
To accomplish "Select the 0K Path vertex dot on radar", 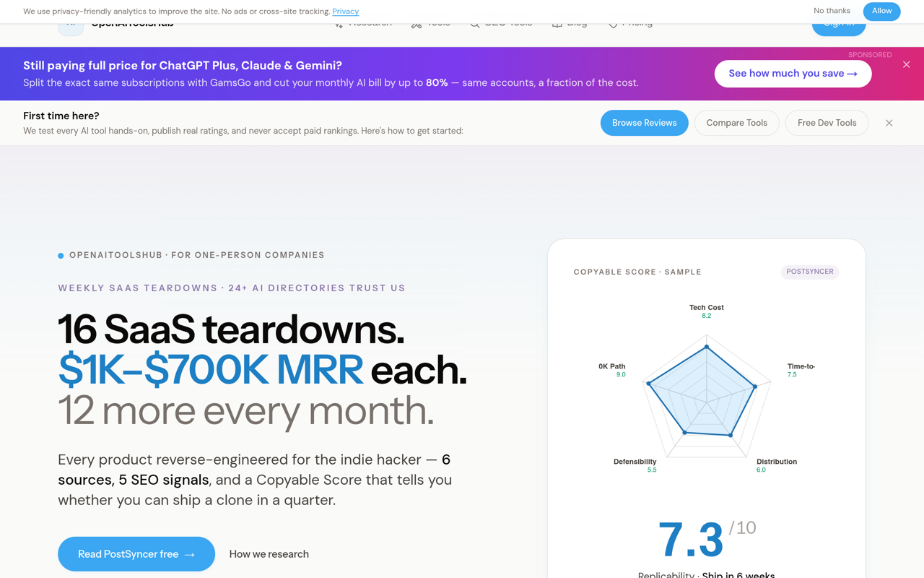I will pyautogui.click(x=649, y=384).
